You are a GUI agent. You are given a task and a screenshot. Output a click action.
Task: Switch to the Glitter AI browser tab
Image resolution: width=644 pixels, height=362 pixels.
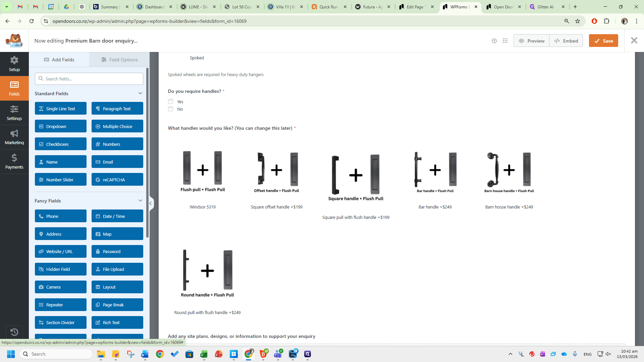point(547,7)
